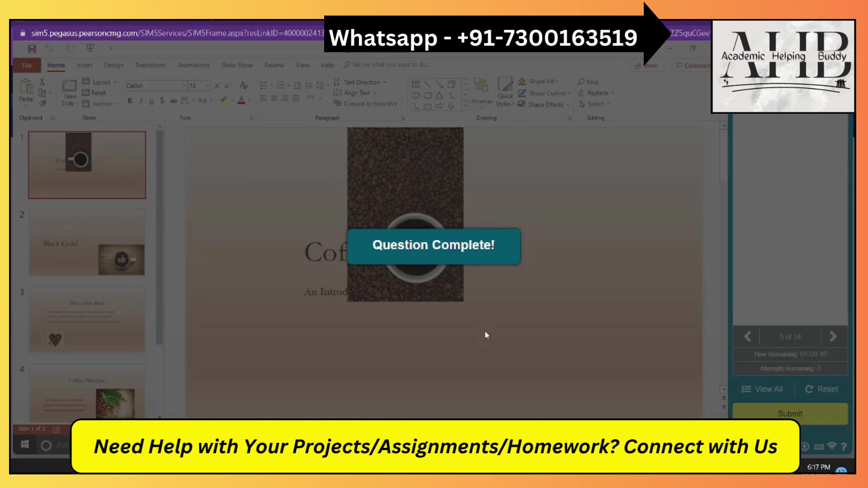Click the Undo arrow icon

click(x=48, y=48)
